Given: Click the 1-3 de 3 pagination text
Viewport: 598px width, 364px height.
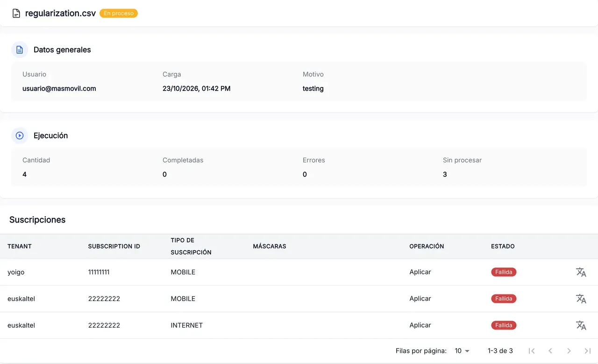Looking at the screenshot, I should pos(500,351).
